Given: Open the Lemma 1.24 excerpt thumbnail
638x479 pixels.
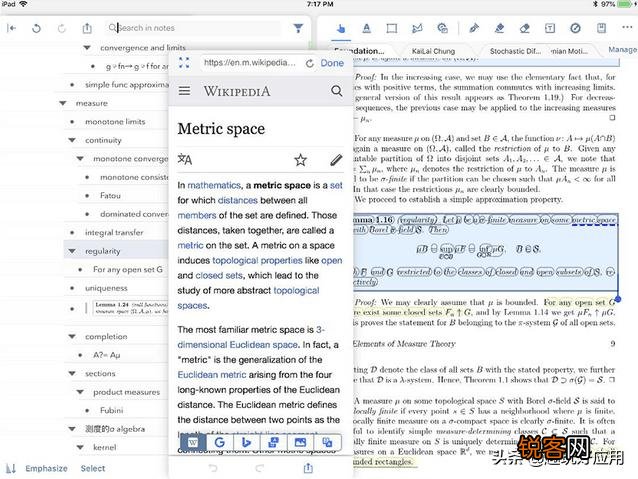Looking at the screenshot, I should tap(130, 308).
